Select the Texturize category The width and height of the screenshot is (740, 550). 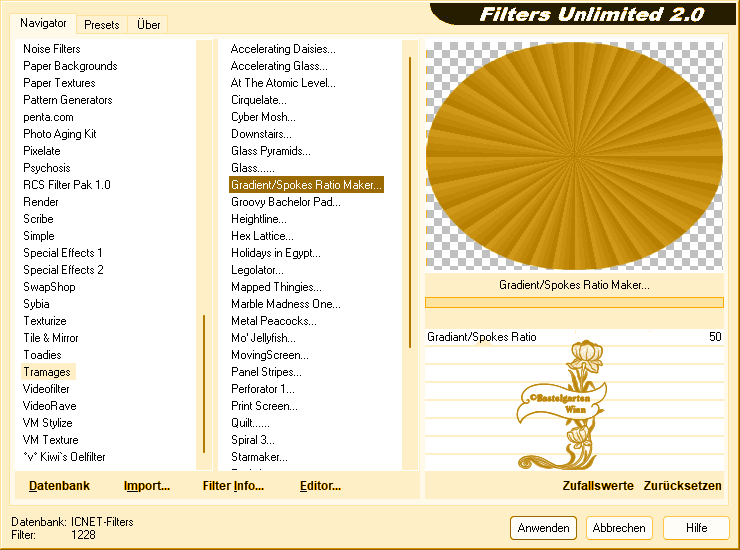point(45,321)
